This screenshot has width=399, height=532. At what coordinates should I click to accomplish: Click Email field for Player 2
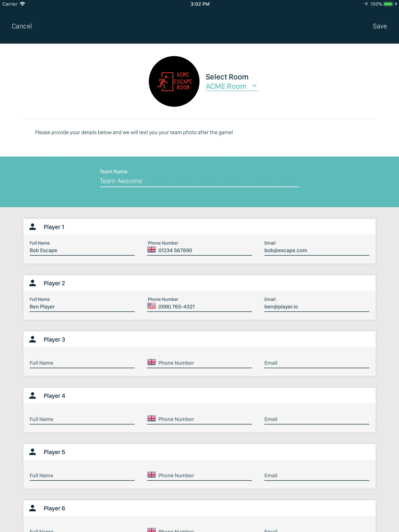(316, 307)
